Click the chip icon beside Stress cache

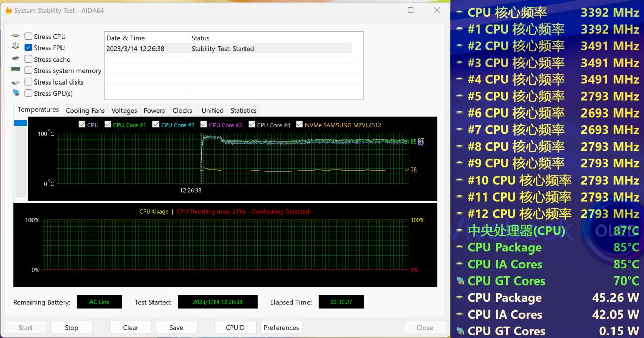[16, 59]
